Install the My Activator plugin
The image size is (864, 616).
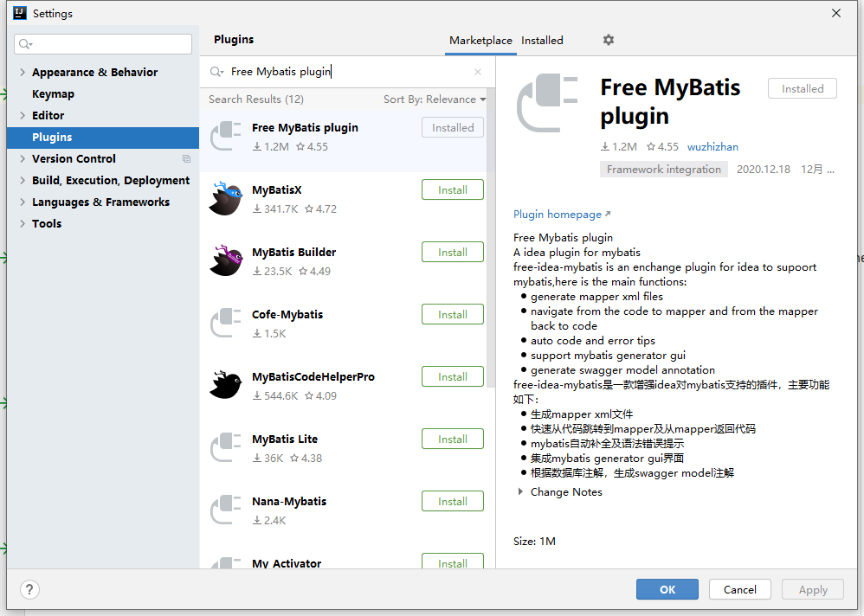(x=453, y=561)
